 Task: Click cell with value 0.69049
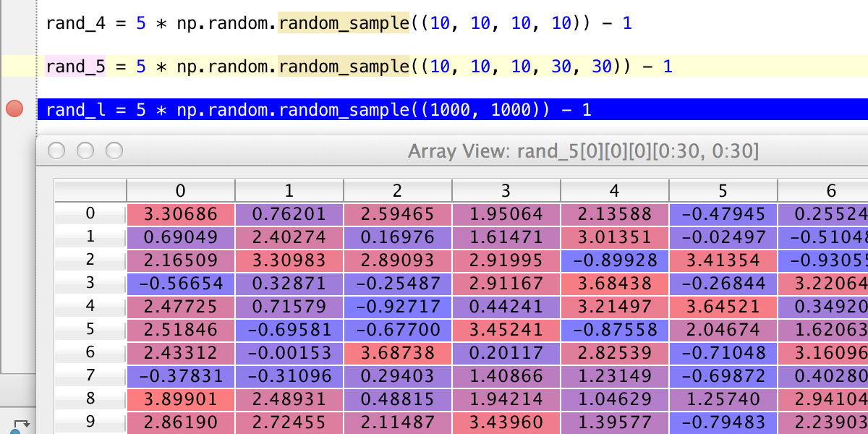coord(181,237)
